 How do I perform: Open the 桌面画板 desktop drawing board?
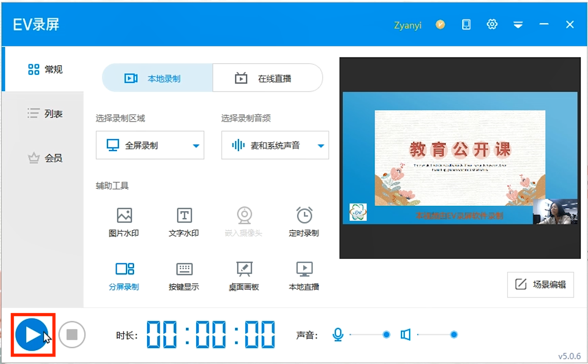244,275
